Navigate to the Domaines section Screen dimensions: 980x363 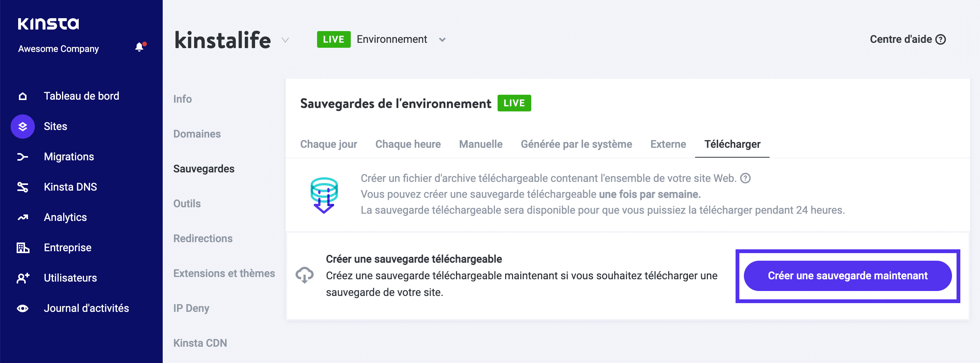coord(197,134)
